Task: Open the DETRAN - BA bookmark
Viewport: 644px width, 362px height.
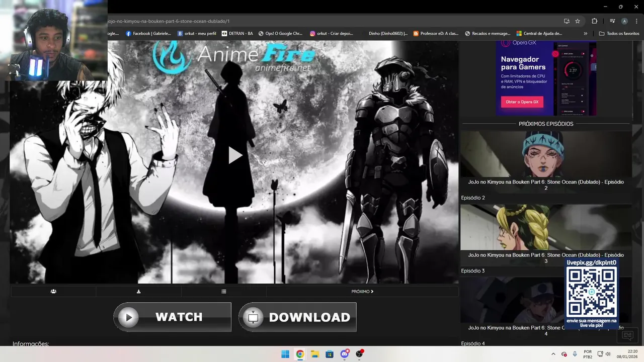Action: pyautogui.click(x=237, y=34)
